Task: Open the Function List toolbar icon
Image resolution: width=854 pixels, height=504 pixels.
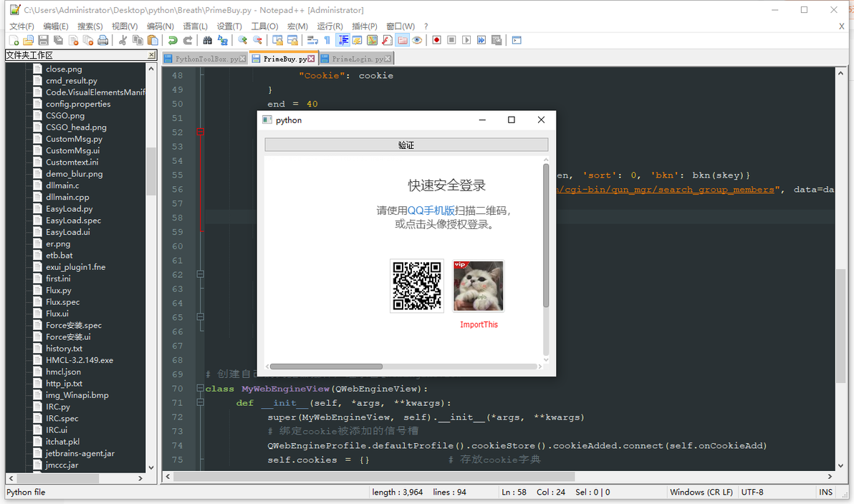Action: click(x=388, y=40)
